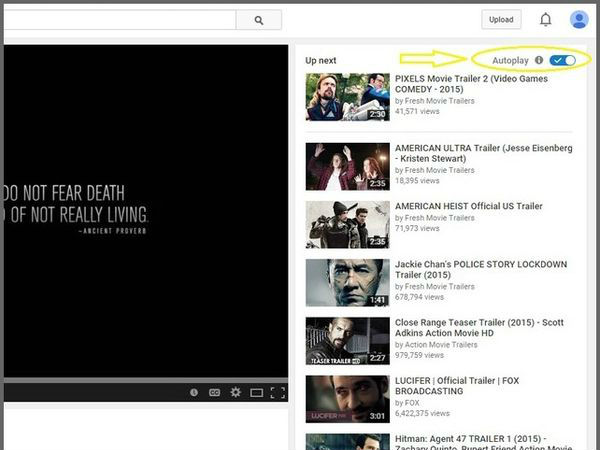Click the Upload button

(x=501, y=20)
